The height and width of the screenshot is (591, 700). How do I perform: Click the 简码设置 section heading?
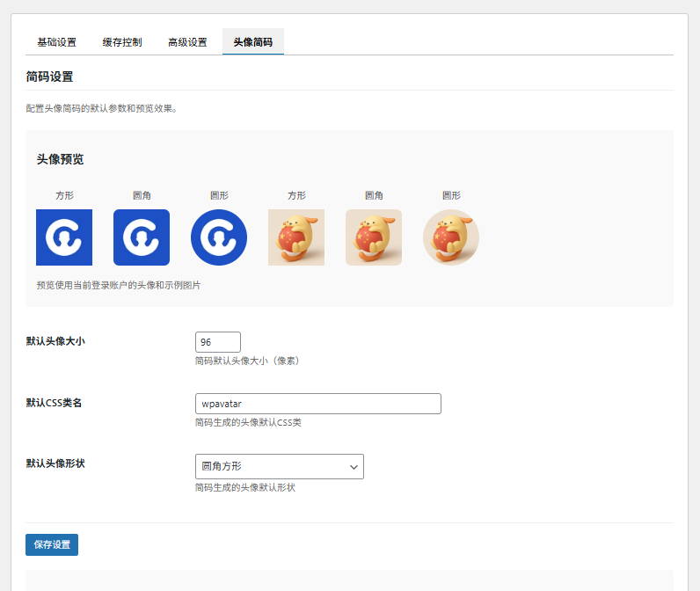point(49,77)
